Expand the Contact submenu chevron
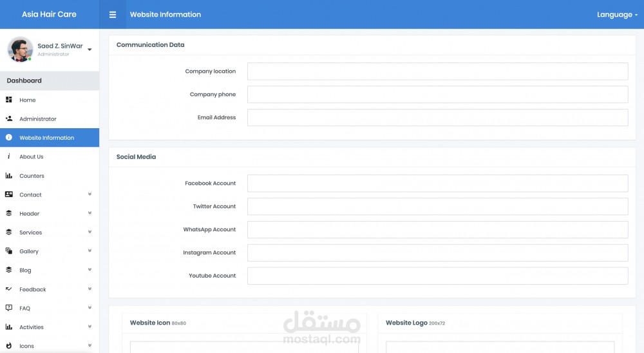This screenshot has height=353, width=644. [90, 194]
